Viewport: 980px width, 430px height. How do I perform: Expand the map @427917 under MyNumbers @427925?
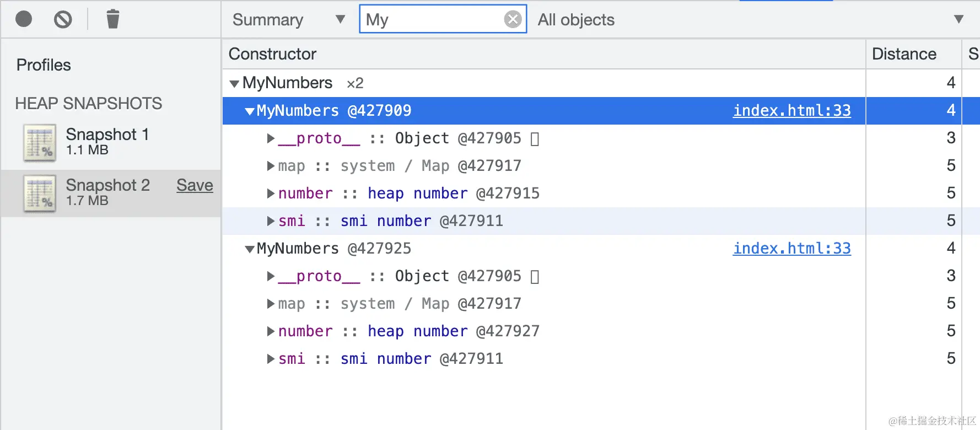coord(271,304)
